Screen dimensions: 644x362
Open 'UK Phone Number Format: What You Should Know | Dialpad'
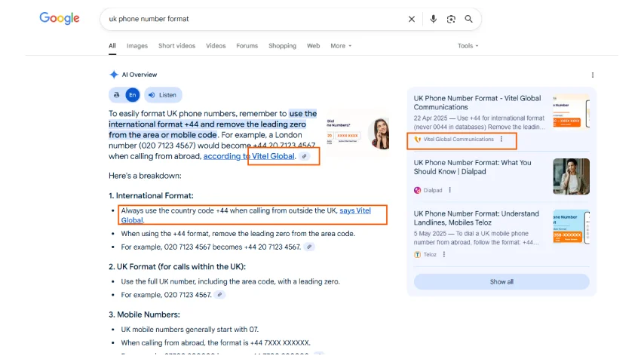[472, 167]
